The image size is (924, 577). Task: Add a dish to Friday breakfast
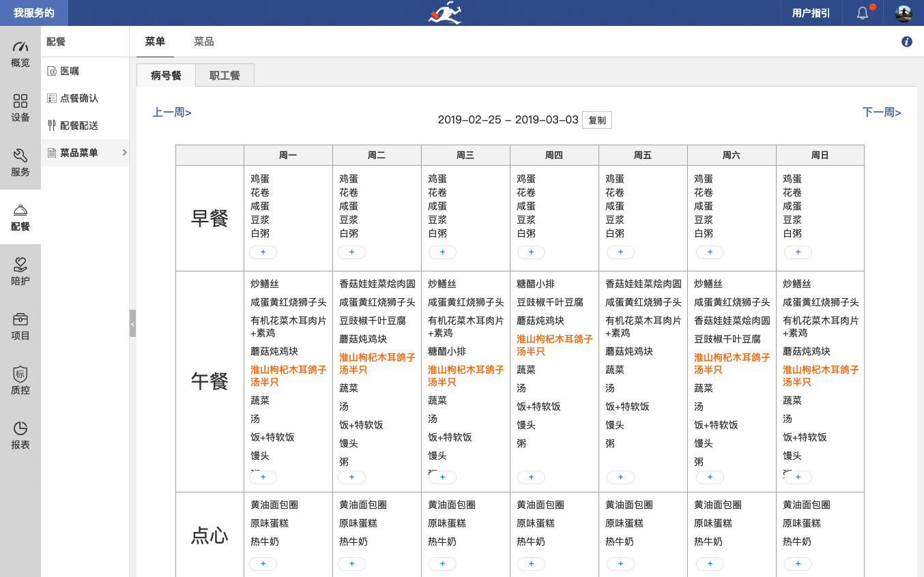point(620,252)
